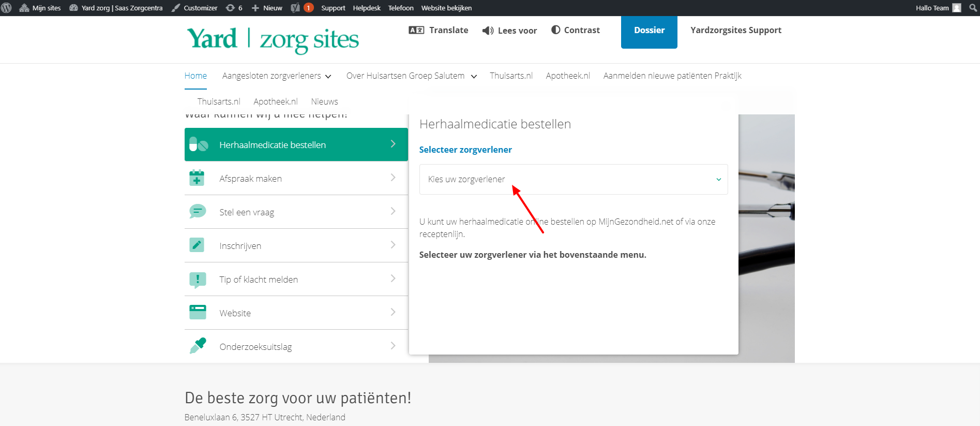980x426 pixels.
Task: Click the chevron on Onderzoeksuitslag row
Action: coord(393,346)
